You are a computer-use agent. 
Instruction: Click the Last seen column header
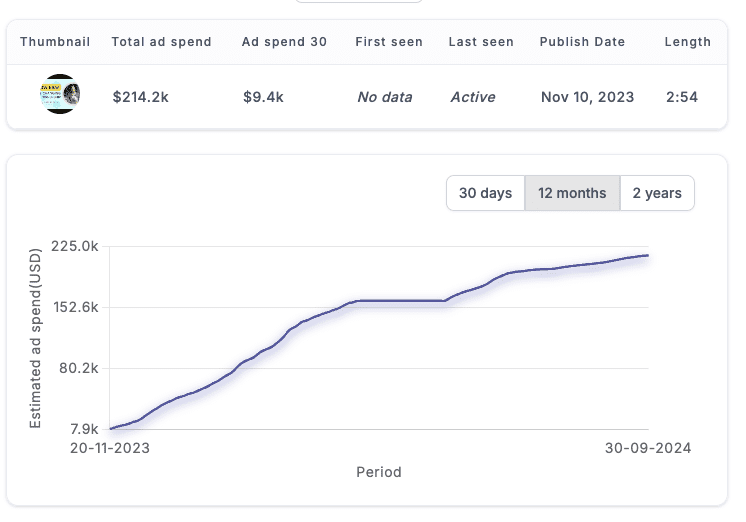pos(481,42)
